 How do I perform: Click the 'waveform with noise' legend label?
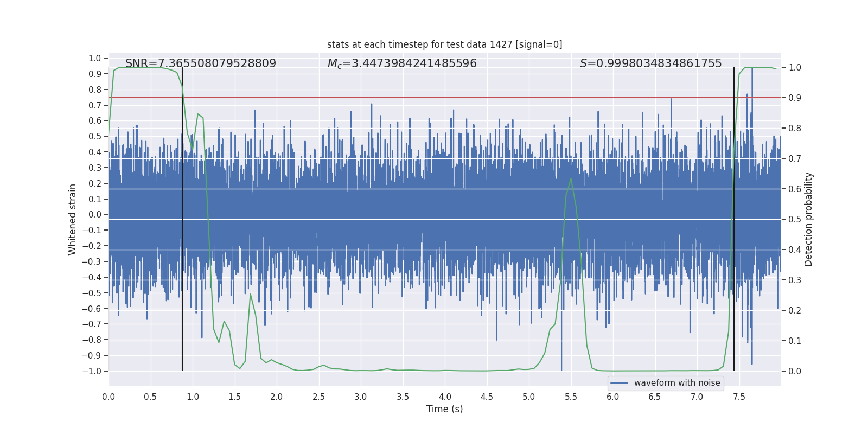pos(677,383)
